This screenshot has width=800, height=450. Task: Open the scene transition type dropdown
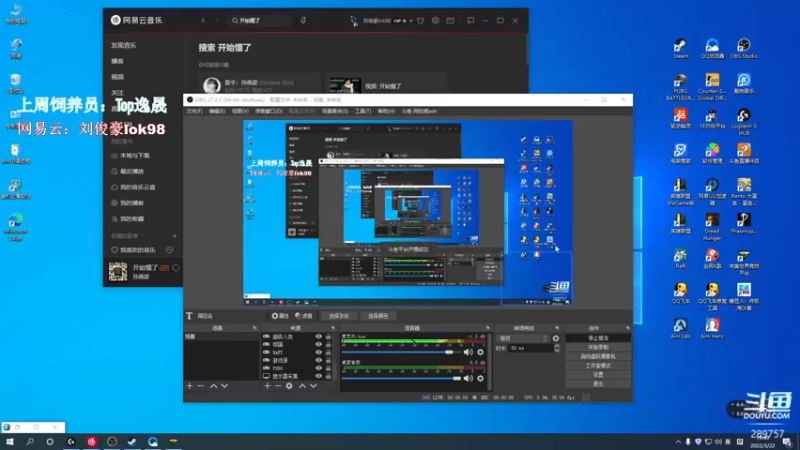(522, 338)
